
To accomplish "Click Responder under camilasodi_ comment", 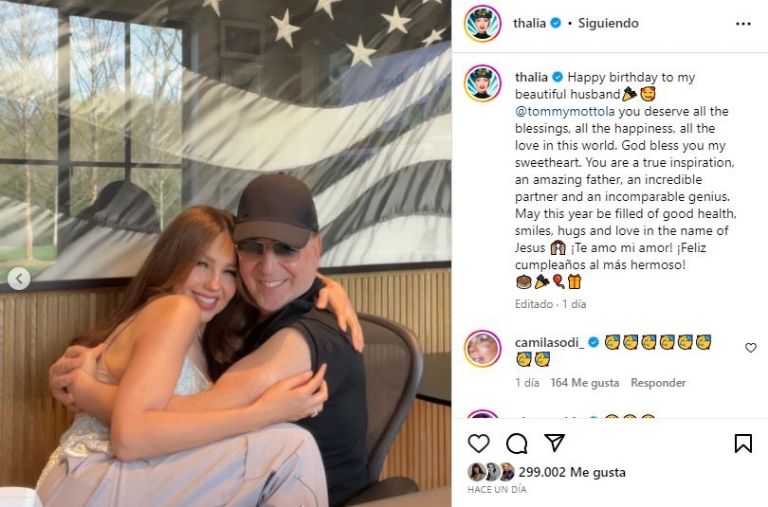I will tap(658, 383).
